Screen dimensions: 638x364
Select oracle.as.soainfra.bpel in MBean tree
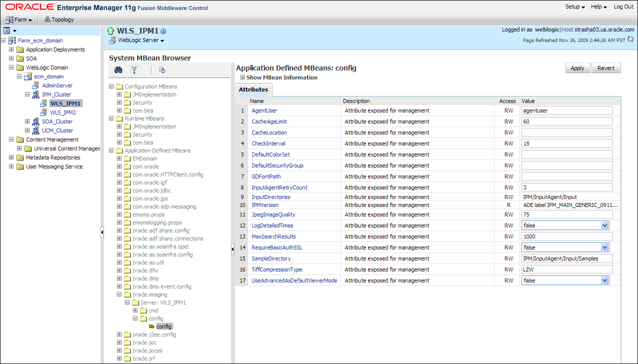160,246
